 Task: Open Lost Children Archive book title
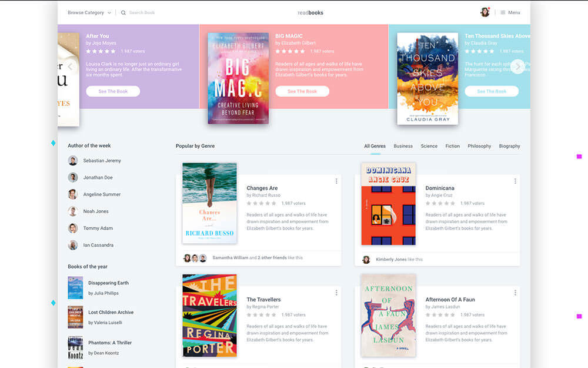[x=111, y=312]
